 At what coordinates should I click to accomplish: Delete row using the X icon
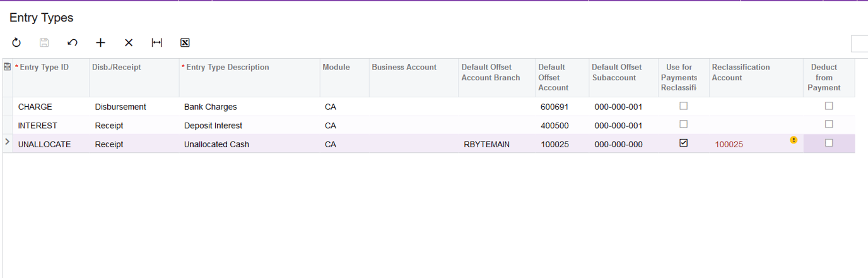(x=129, y=43)
